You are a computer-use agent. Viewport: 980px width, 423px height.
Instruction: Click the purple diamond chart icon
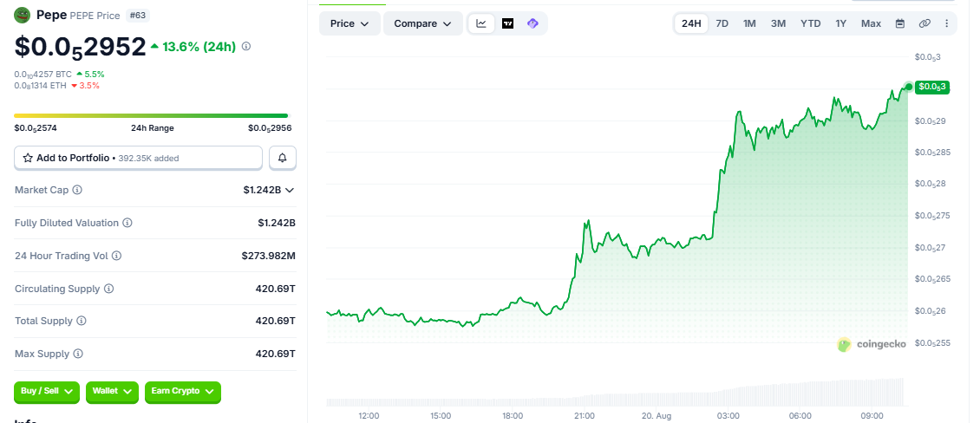tap(532, 23)
